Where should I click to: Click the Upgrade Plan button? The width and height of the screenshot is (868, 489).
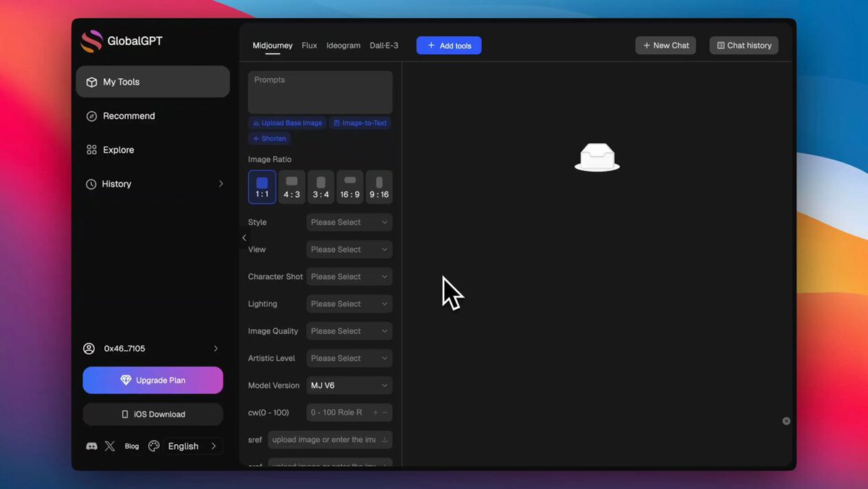153,380
